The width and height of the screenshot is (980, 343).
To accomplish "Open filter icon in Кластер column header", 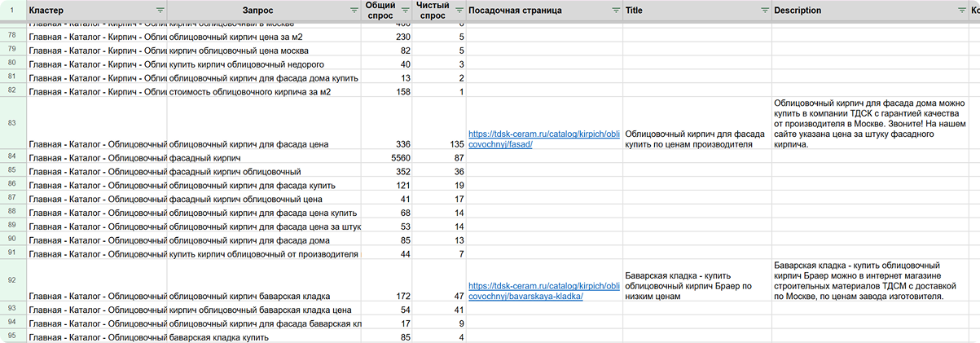I will pos(159,11).
